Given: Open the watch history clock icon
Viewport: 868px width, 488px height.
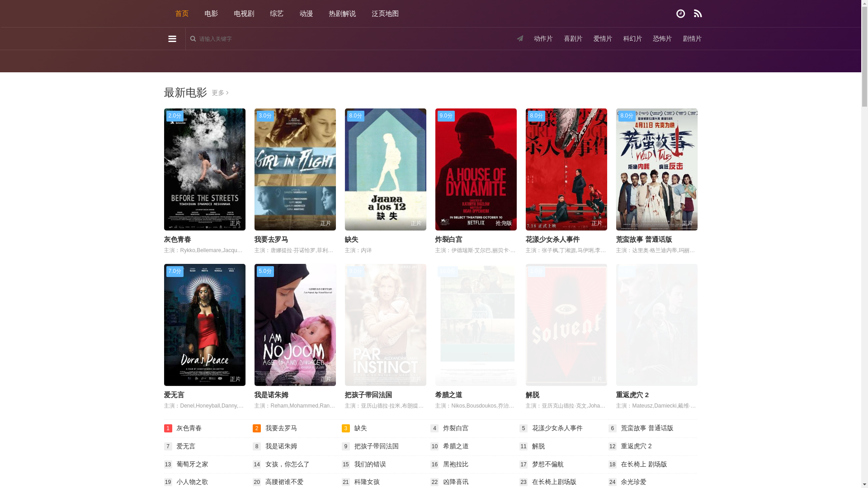Looking at the screenshot, I should point(680,14).
